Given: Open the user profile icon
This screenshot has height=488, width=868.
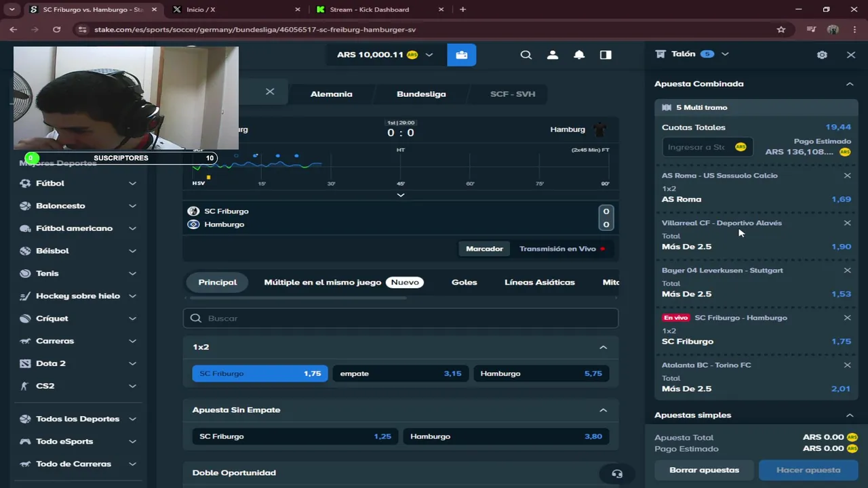Looking at the screenshot, I should click(553, 55).
